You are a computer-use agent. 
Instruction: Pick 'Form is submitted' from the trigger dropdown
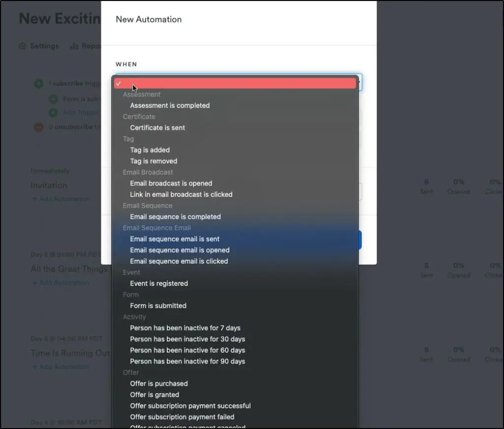click(157, 306)
